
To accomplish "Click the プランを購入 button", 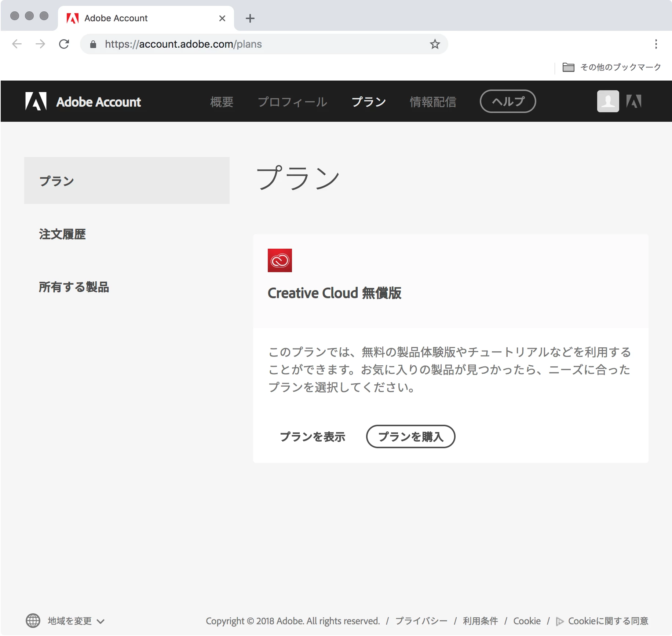I will tap(410, 436).
